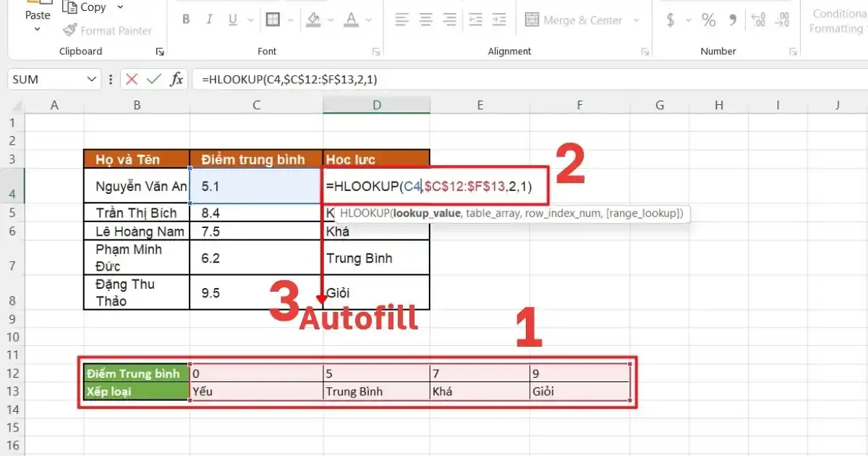Apply Accounting dollar number format

click(671, 20)
